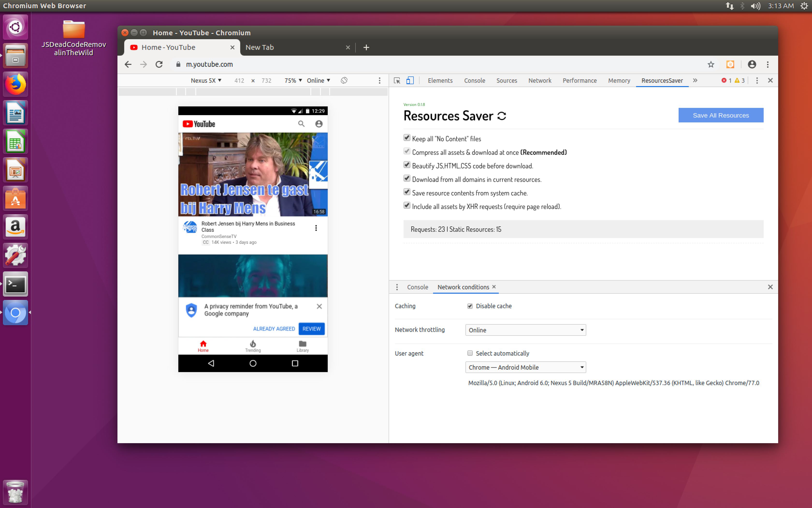This screenshot has height=508, width=812.
Task: Open the Network tab
Action: pos(540,81)
